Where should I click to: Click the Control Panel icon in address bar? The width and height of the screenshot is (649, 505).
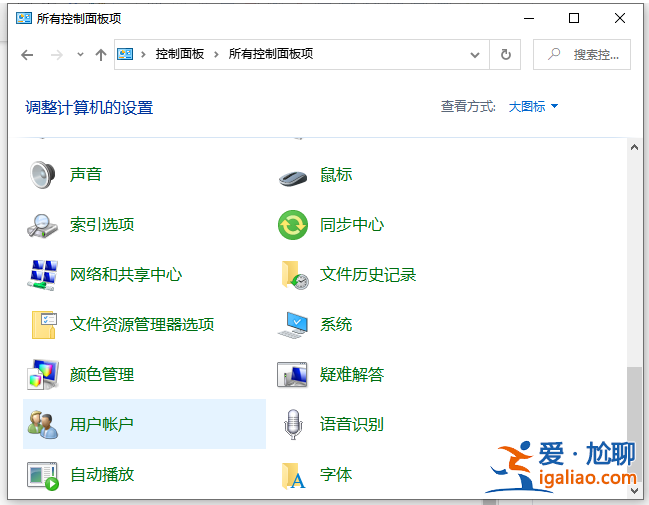click(x=125, y=54)
